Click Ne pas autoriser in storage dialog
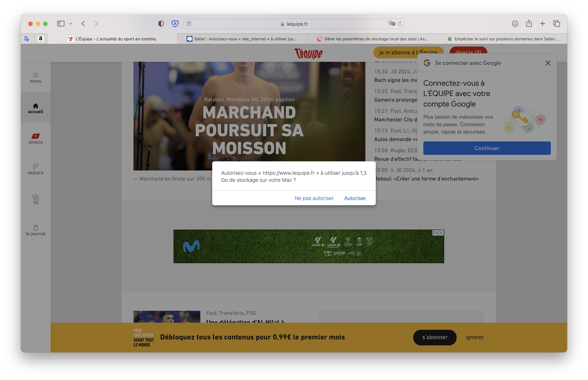The width and height of the screenshot is (588, 380). [314, 198]
